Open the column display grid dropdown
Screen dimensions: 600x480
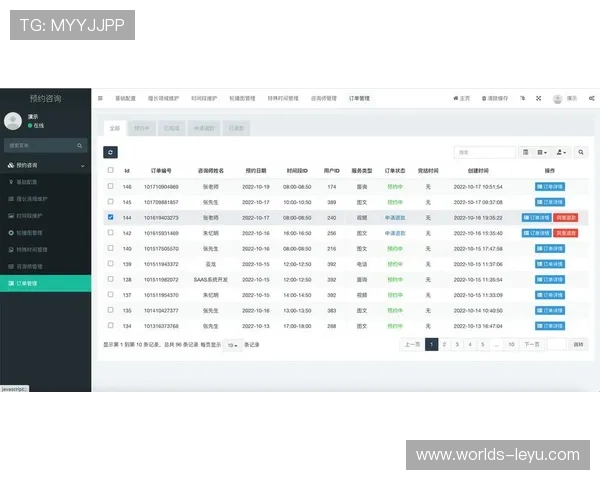[543, 152]
